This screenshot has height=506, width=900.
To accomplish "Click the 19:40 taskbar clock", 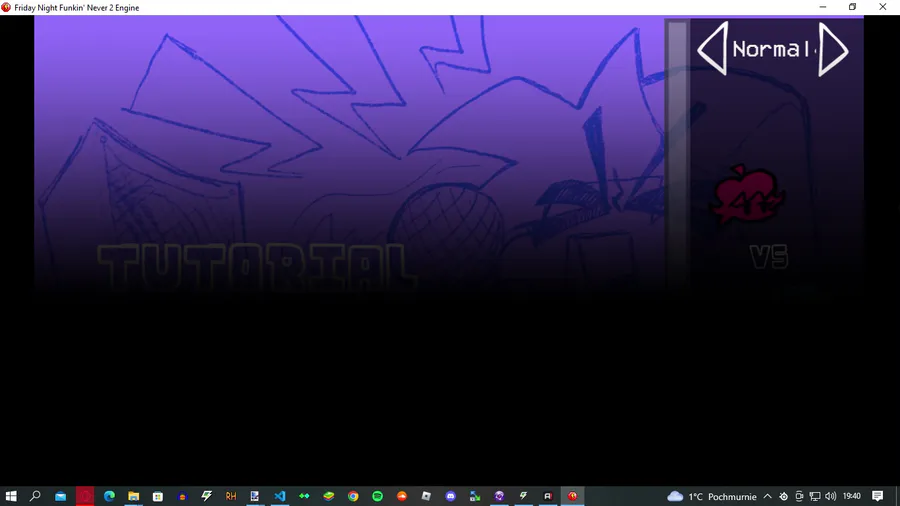I will pyautogui.click(x=852, y=496).
